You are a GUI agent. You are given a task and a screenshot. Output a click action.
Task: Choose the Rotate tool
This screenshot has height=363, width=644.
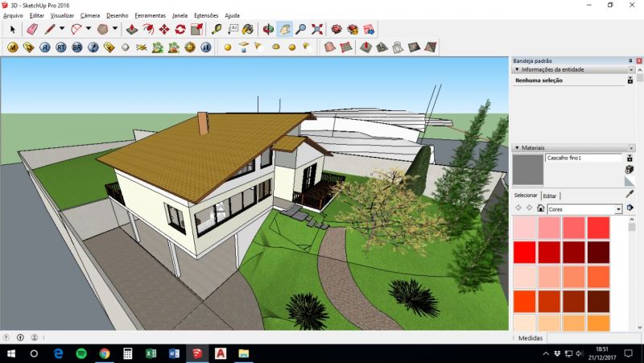coord(180,29)
